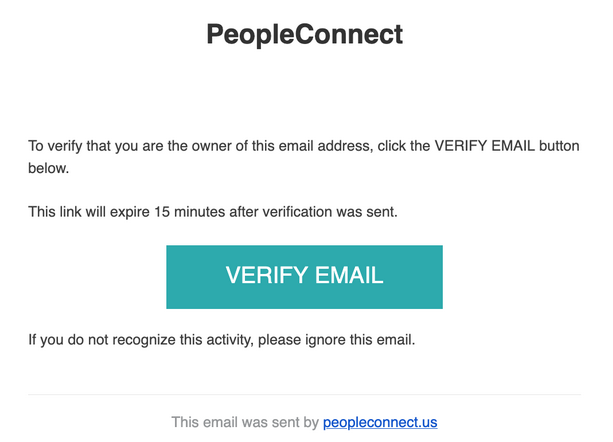The width and height of the screenshot is (613, 442).
Task: Click 'VERIFY EMAIL button' phrase in instructions
Action: click(x=506, y=145)
